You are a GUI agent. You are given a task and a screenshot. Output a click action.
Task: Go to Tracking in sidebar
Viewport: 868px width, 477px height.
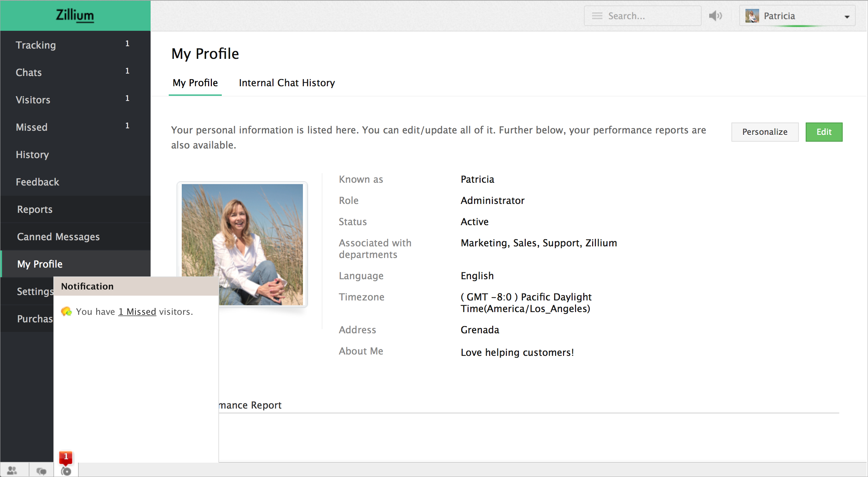point(36,45)
